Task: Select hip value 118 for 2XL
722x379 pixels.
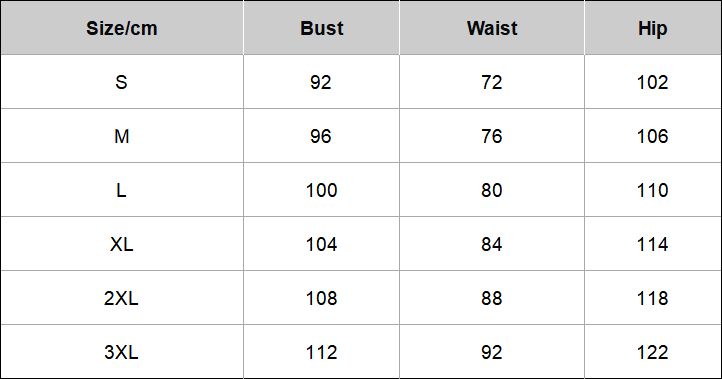Action: 652,298
